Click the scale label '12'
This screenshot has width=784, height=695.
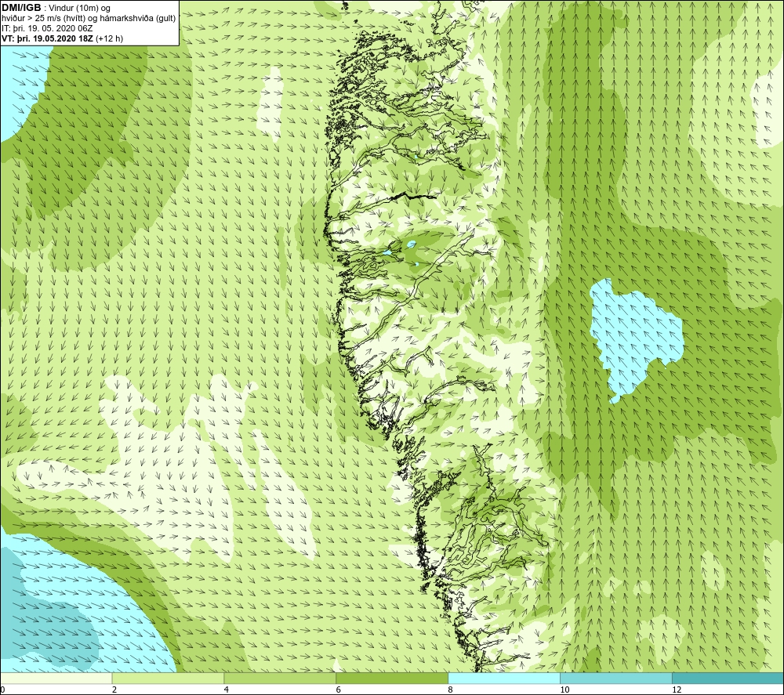point(677,690)
